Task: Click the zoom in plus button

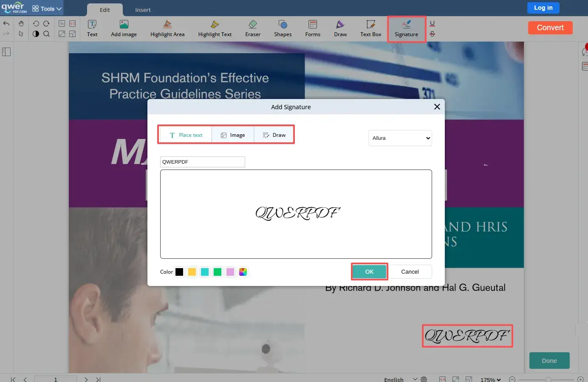Action: coord(580,379)
